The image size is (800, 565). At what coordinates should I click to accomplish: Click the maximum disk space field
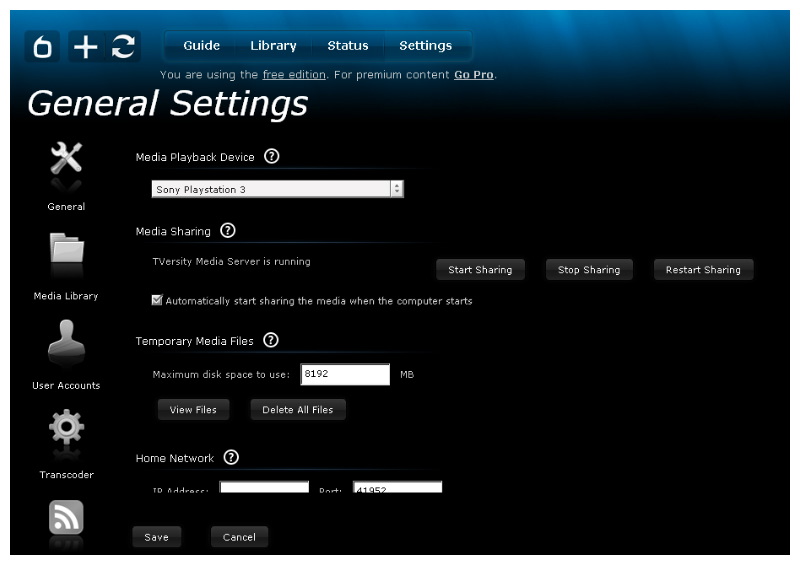point(345,374)
